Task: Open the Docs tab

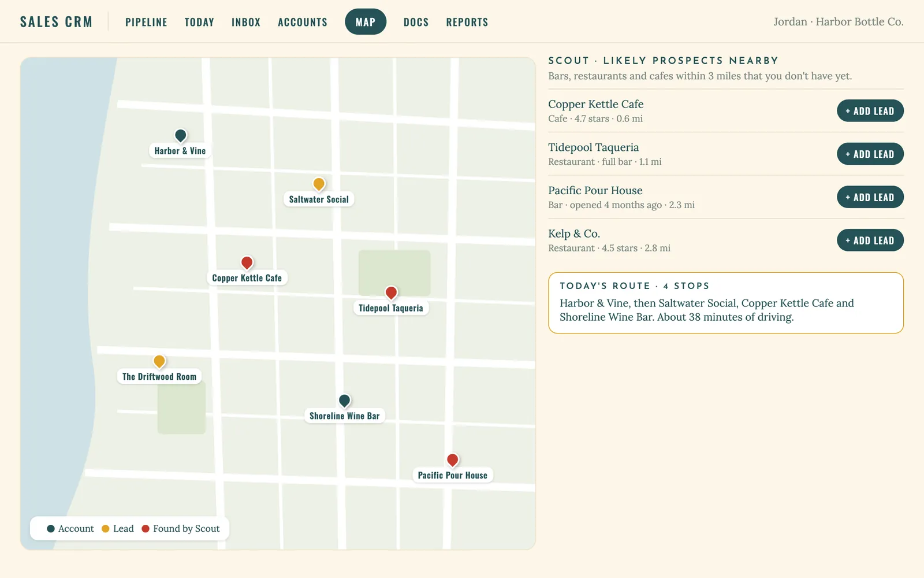Action: point(416,22)
